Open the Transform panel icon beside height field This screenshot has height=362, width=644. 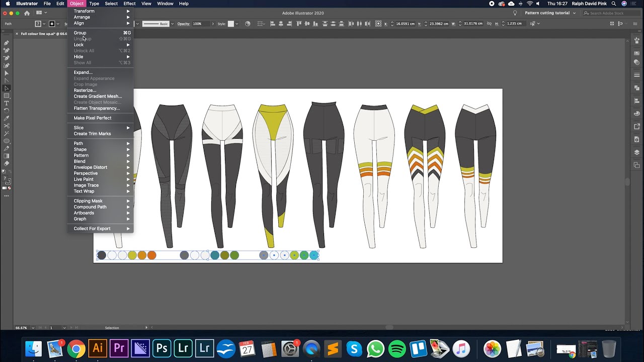tap(533, 24)
